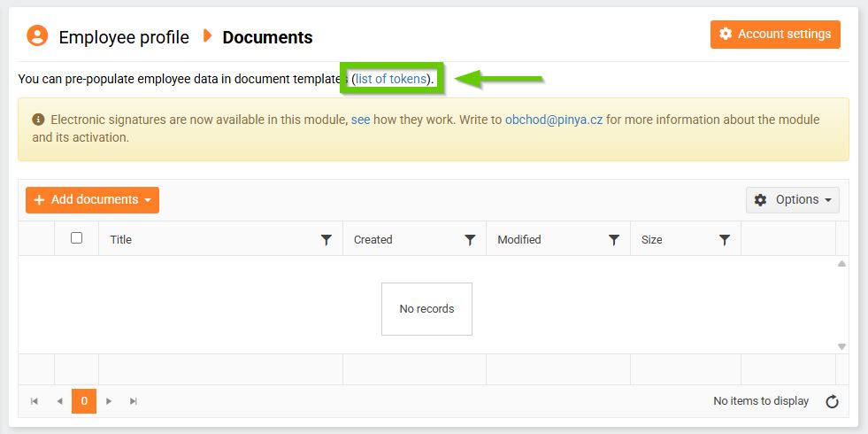This screenshot has width=868, height=434.
Task: Click the Title column filter icon
Action: coord(326,239)
